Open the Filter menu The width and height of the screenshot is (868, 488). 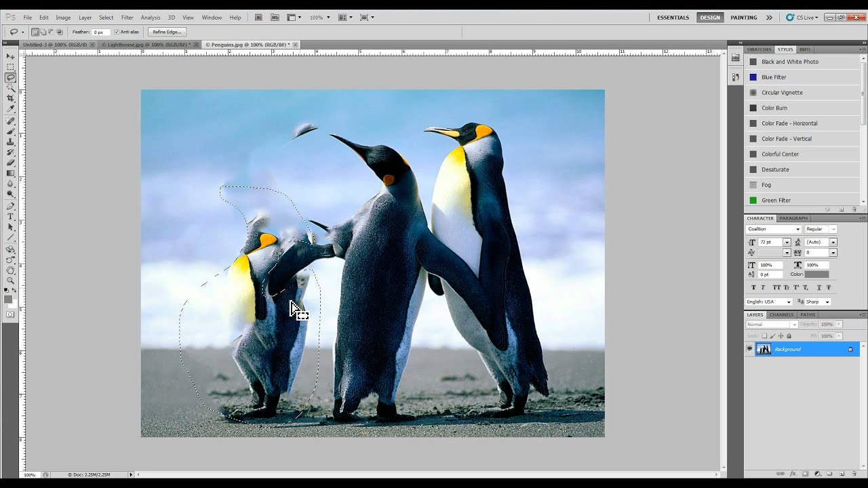tap(127, 18)
